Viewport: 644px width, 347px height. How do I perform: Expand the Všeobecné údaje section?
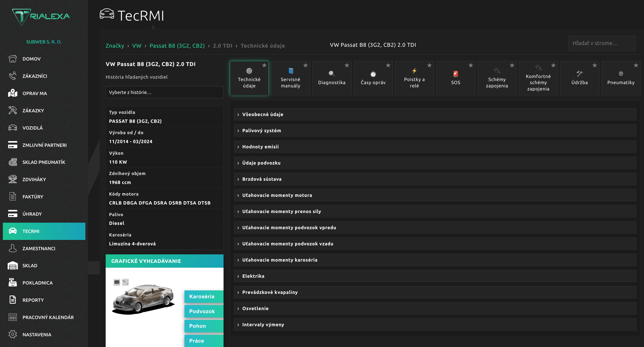(x=435, y=114)
